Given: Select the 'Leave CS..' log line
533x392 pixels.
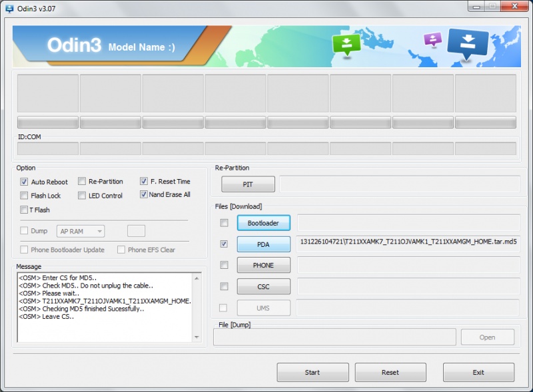Looking at the screenshot, I should (x=46, y=317).
